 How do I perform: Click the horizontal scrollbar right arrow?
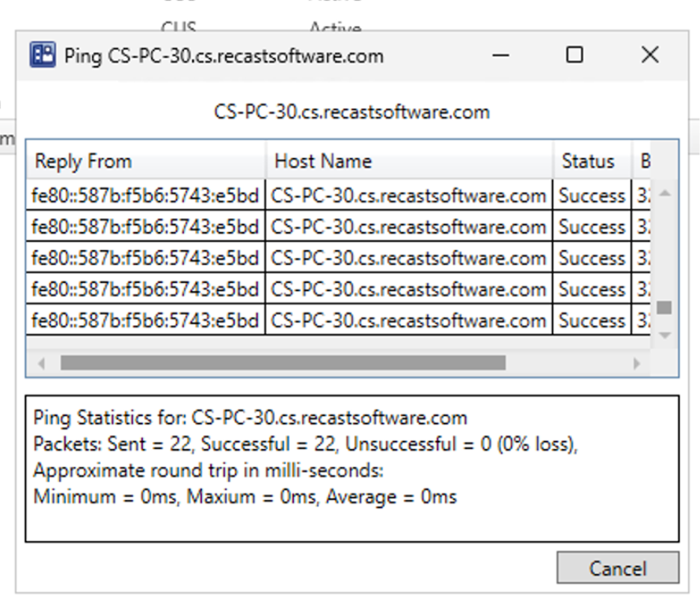click(x=637, y=364)
